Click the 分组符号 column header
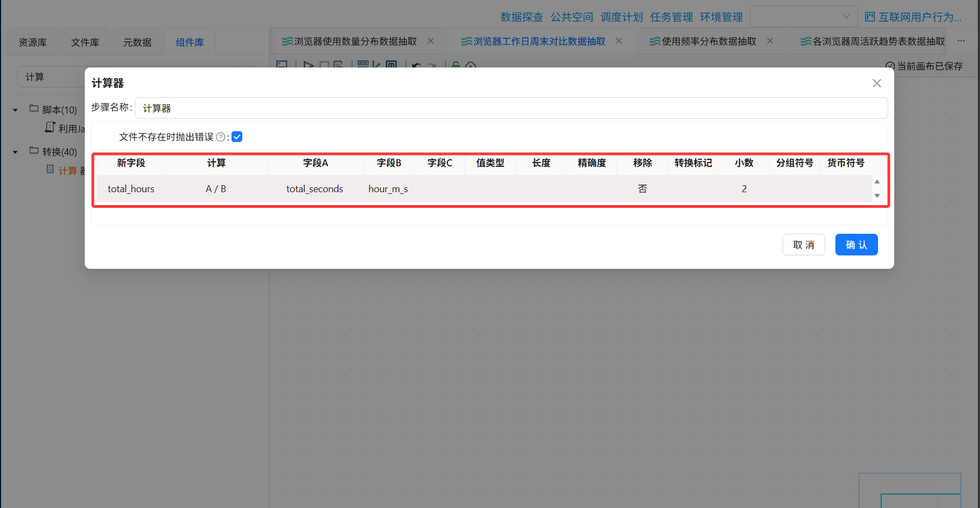Viewport: 980px width, 508px height. 794,163
